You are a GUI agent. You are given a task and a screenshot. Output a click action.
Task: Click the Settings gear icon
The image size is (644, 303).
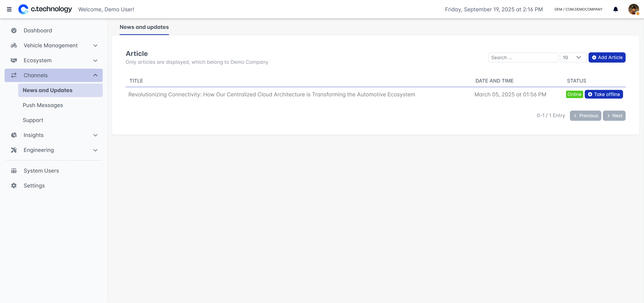[14, 186]
